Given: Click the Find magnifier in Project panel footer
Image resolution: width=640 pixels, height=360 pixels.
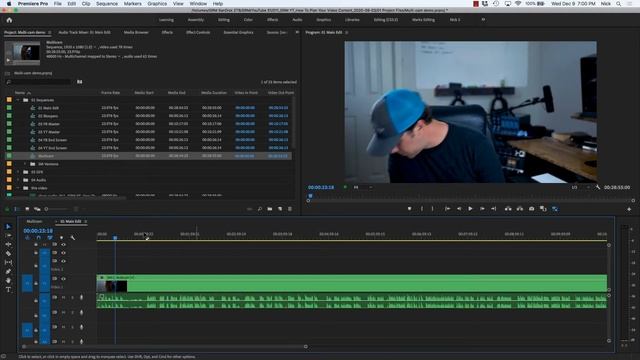Looking at the screenshot, I should pyautogui.click(x=260, y=209).
